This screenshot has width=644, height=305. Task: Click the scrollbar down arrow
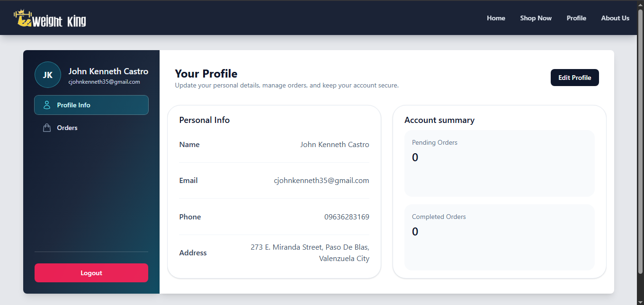pos(640,301)
